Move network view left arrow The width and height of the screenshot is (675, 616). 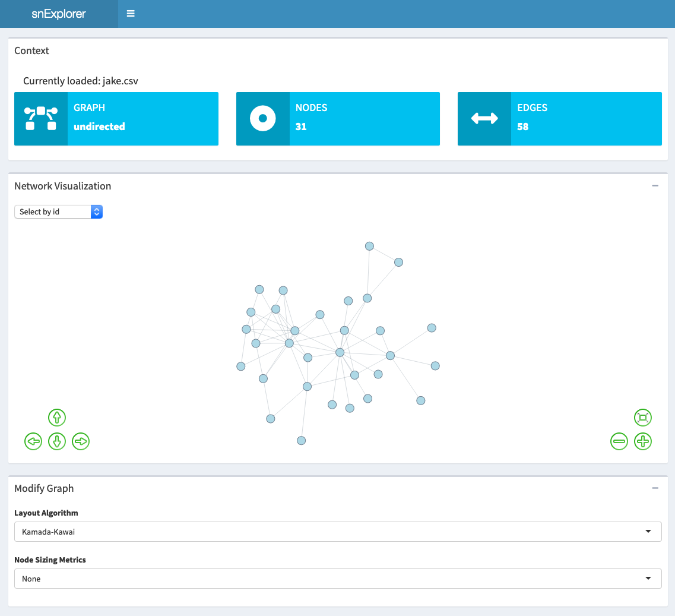coord(33,441)
